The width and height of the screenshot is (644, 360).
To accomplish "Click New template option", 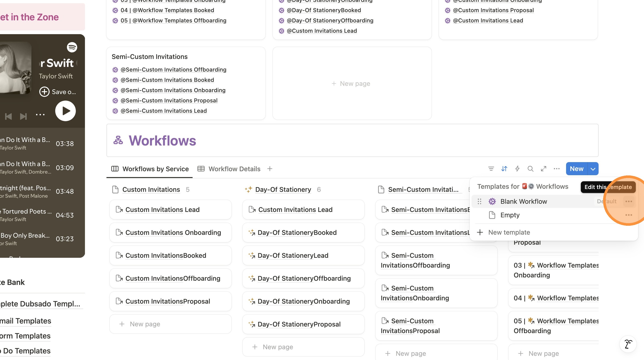I will pos(553,232).
